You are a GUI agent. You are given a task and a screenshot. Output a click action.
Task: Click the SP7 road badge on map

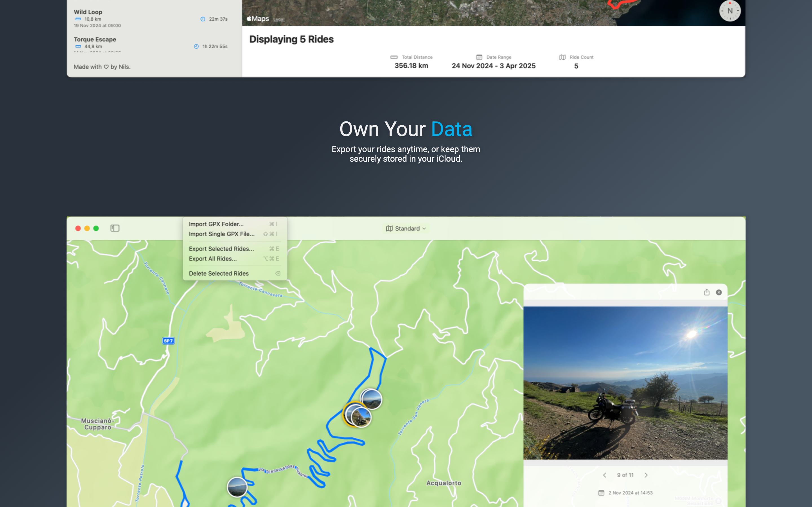coord(168,341)
